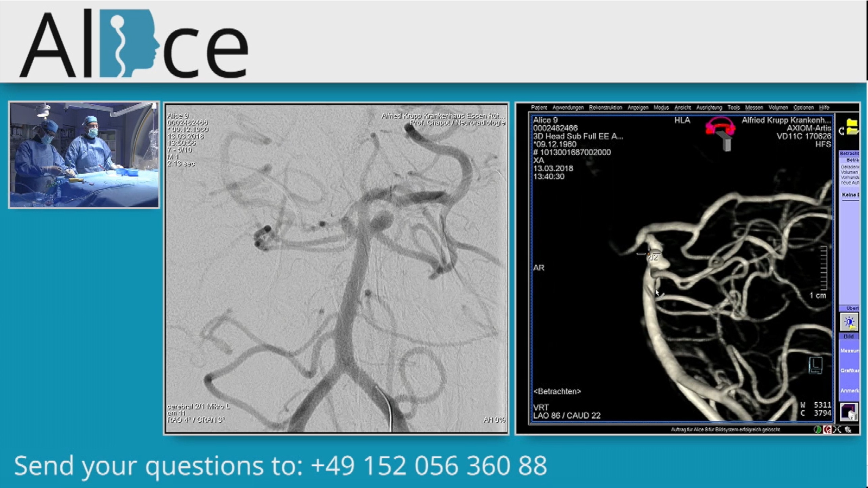Click the film sheet icon at the sidebar bottom

point(849,411)
